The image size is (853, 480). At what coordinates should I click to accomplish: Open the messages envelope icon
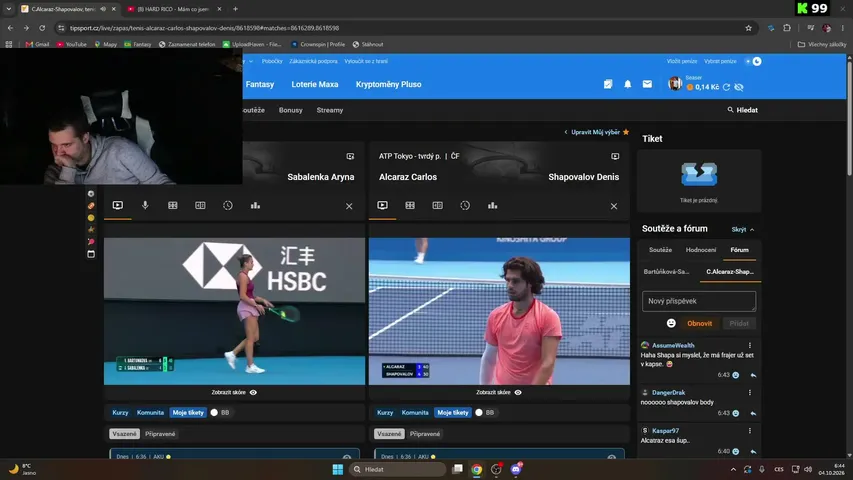point(647,84)
